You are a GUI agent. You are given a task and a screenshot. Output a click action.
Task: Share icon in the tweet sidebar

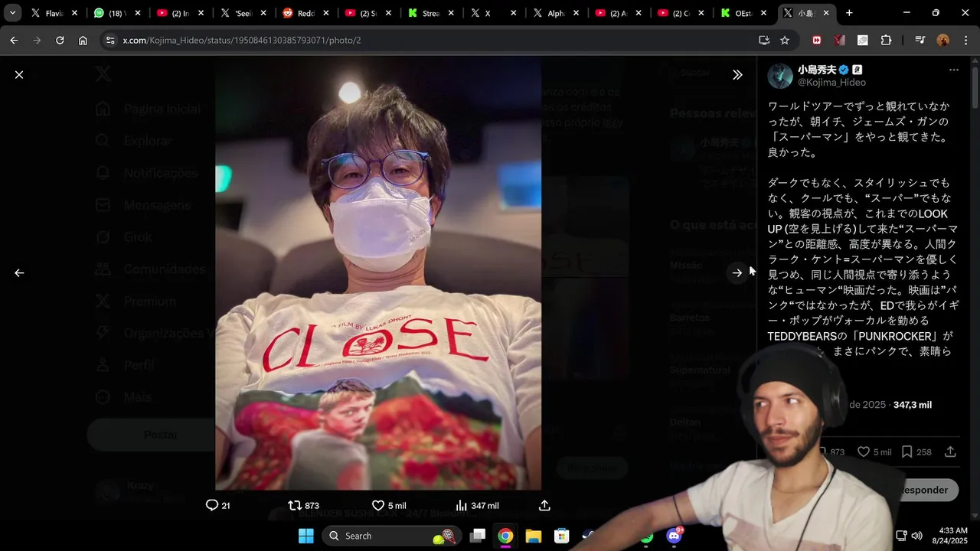coord(950,452)
